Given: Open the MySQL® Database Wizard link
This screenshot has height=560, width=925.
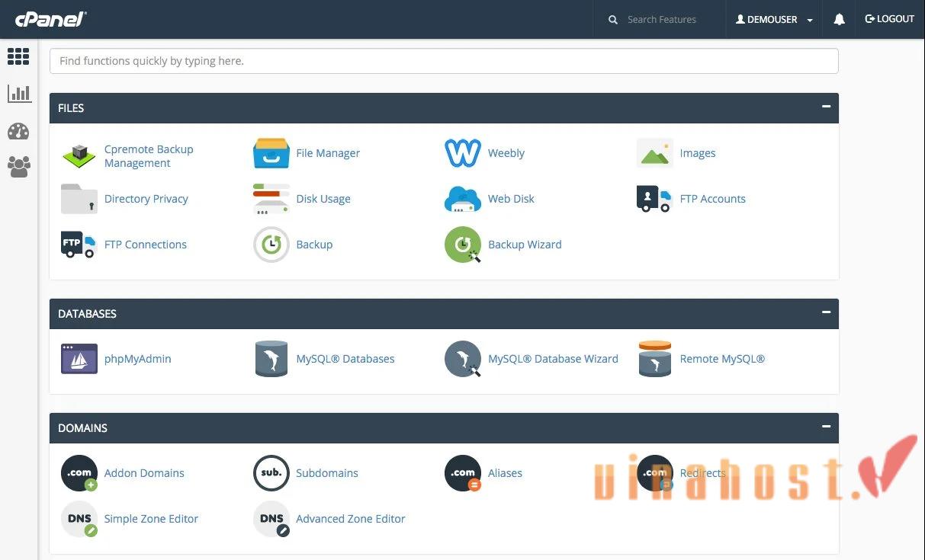Looking at the screenshot, I should 553,359.
